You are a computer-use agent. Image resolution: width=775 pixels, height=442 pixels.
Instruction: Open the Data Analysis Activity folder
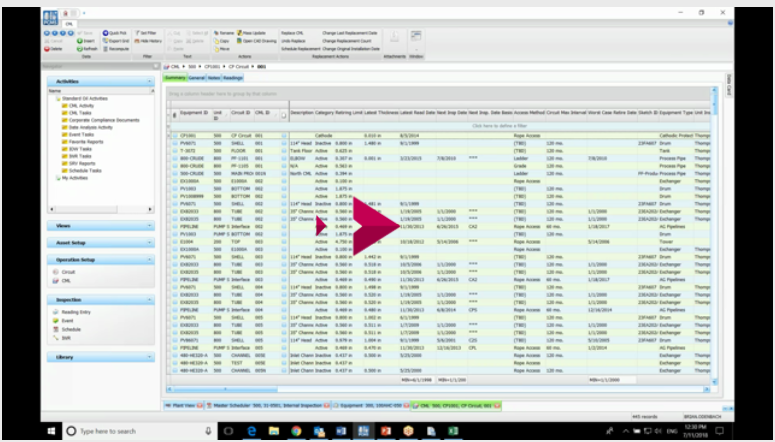point(87,127)
